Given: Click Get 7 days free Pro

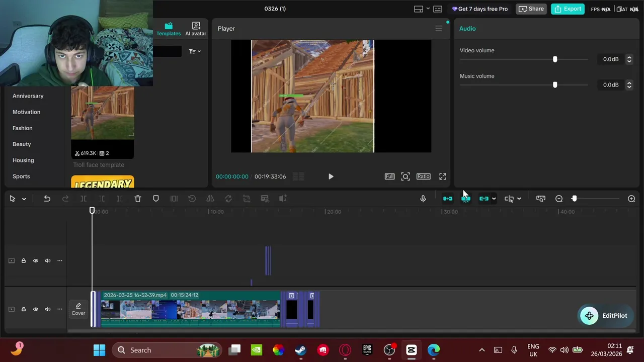Looking at the screenshot, I should coord(479,9).
